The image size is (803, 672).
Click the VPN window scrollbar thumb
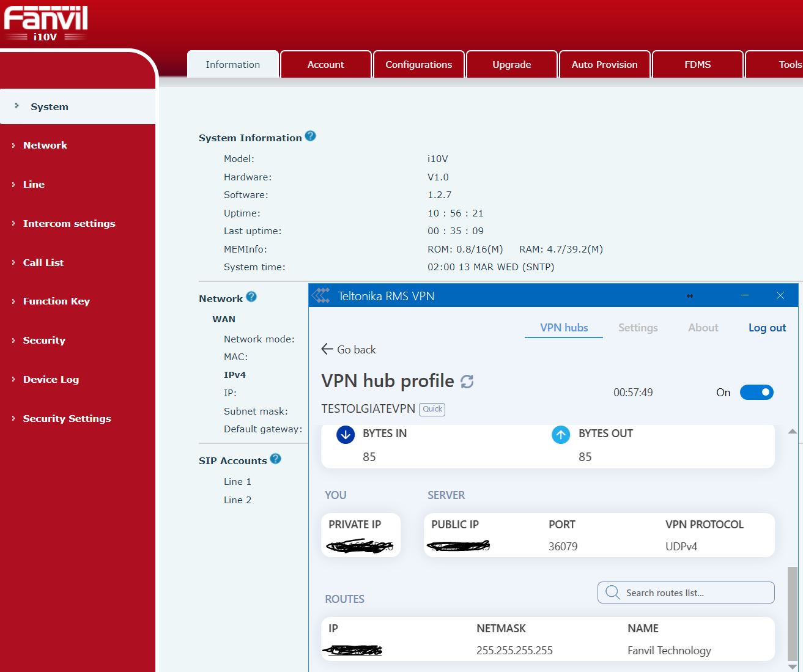[x=793, y=613]
